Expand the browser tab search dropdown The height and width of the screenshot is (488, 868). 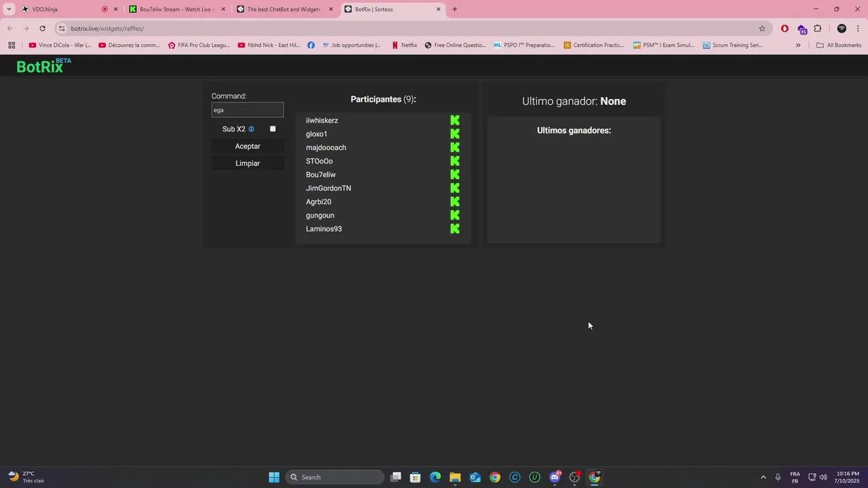coord(9,9)
